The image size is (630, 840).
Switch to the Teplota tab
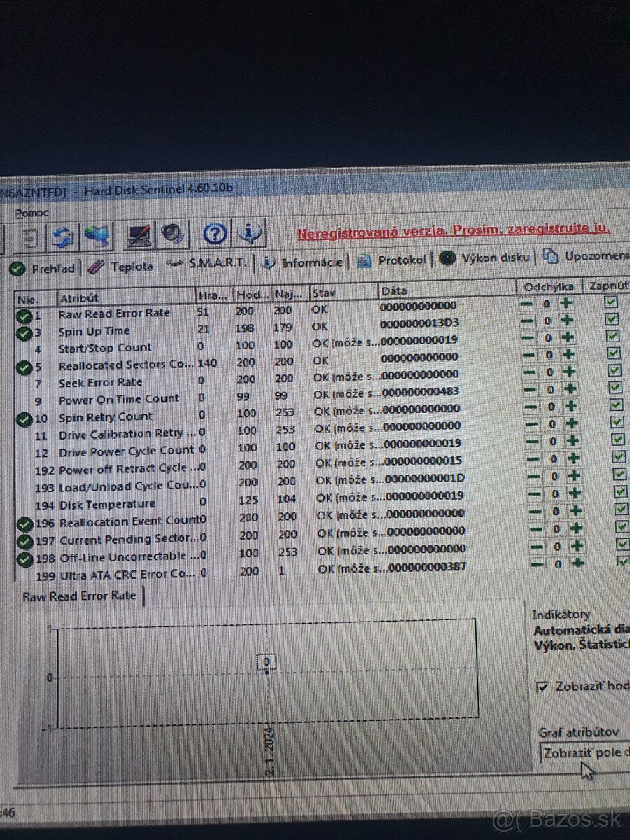(x=121, y=267)
